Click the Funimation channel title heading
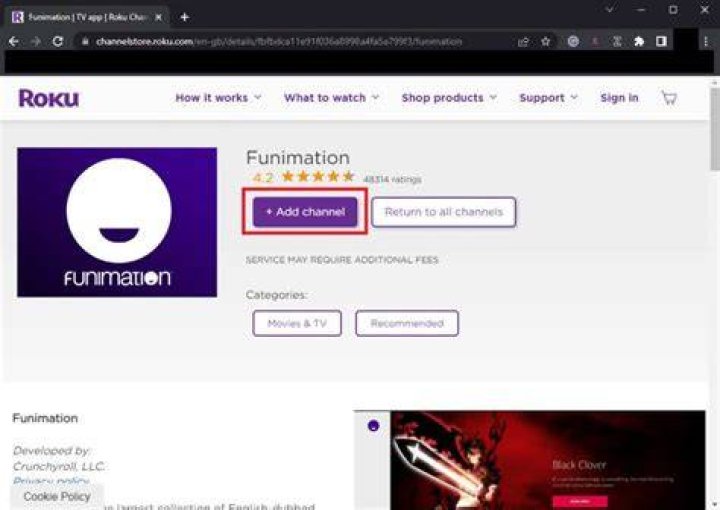720x510 pixels. click(x=298, y=157)
